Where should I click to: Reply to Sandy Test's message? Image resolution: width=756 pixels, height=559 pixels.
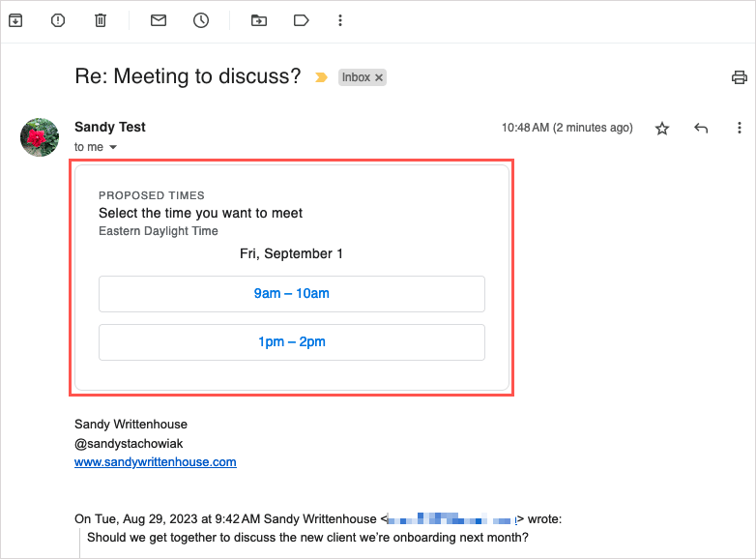[x=702, y=129]
